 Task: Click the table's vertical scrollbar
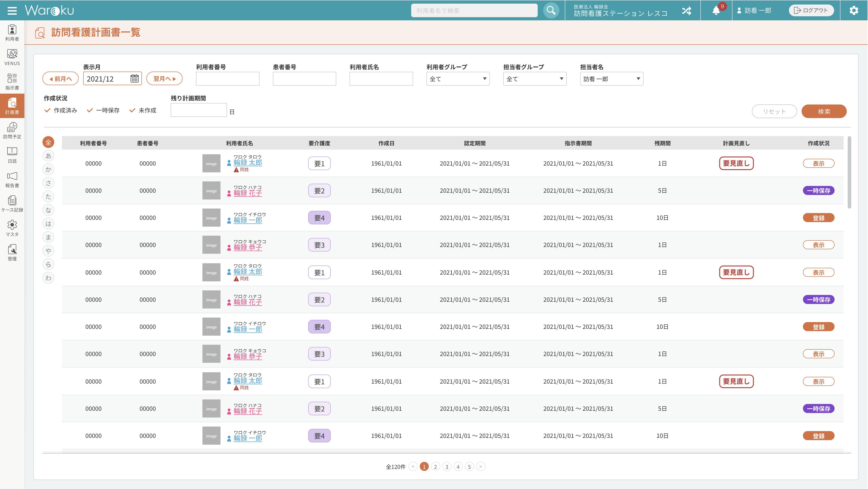coord(849,173)
